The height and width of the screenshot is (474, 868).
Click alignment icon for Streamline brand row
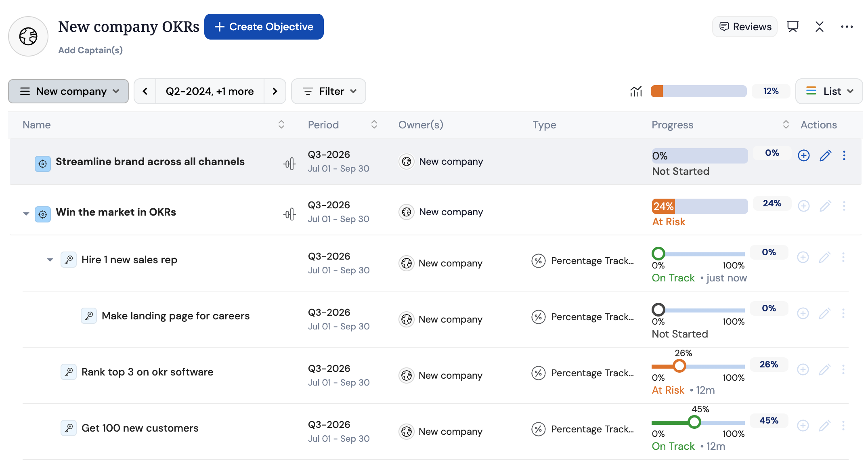289,164
